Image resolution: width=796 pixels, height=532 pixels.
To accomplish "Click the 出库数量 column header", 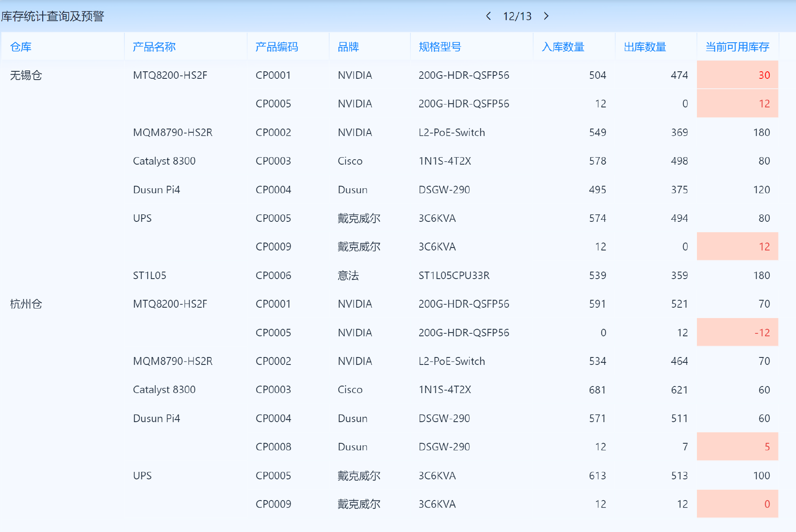I will point(645,47).
